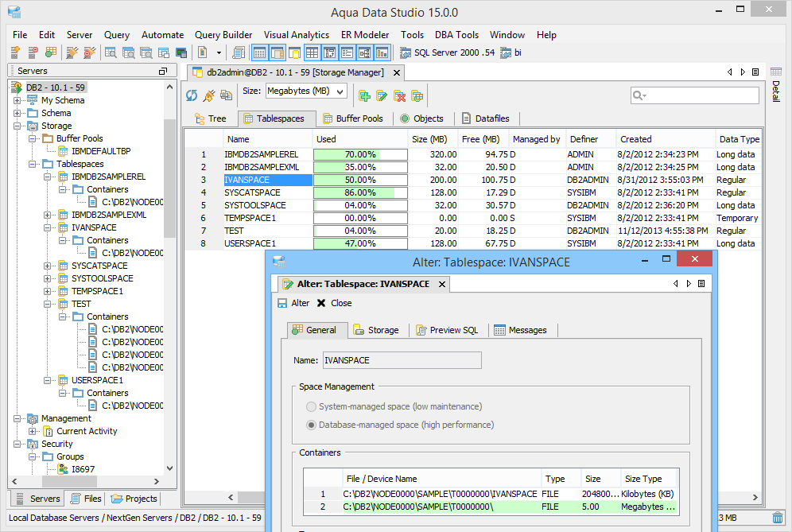The image size is (792, 532).
Task: Select the TEST tablespace node in the tree
Action: [x=81, y=304]
